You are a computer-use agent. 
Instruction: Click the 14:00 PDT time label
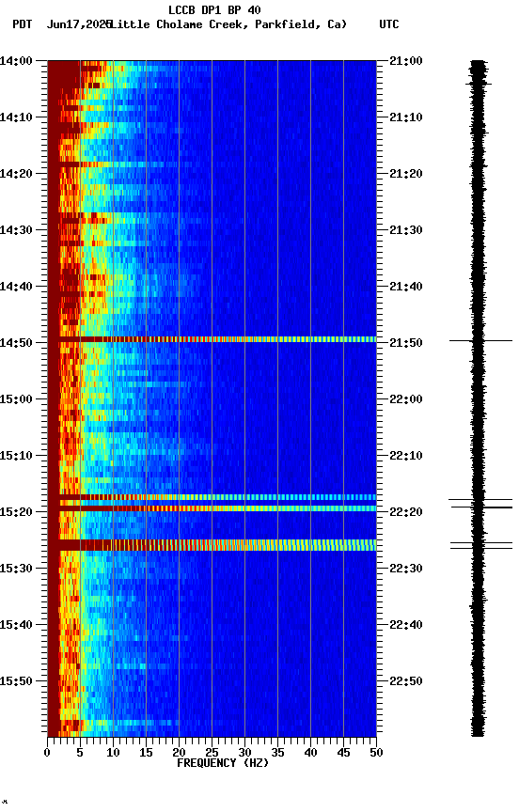click(16, 61)
